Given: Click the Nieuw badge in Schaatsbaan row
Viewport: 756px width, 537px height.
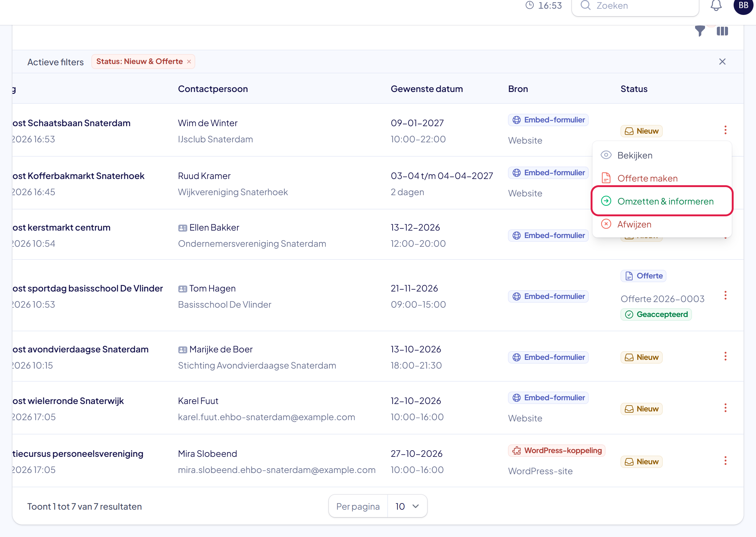Looking at the screenshot, I should [x=641, y=131].
